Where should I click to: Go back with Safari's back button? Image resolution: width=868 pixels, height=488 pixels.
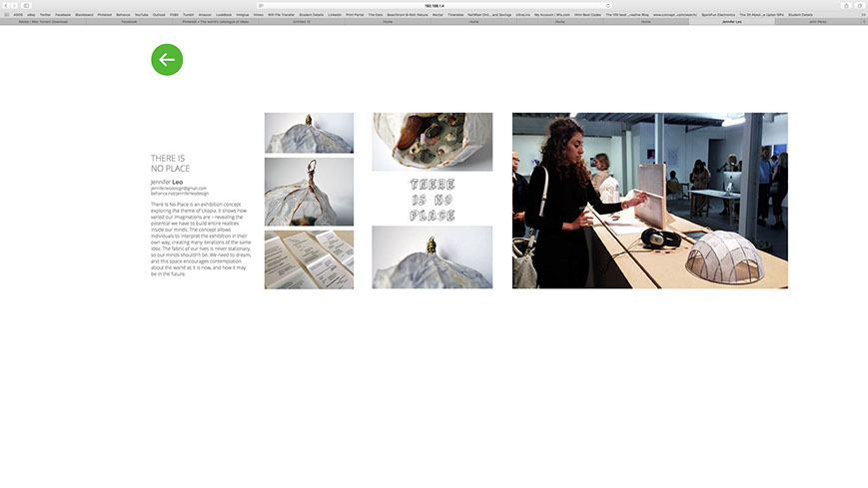5,5
